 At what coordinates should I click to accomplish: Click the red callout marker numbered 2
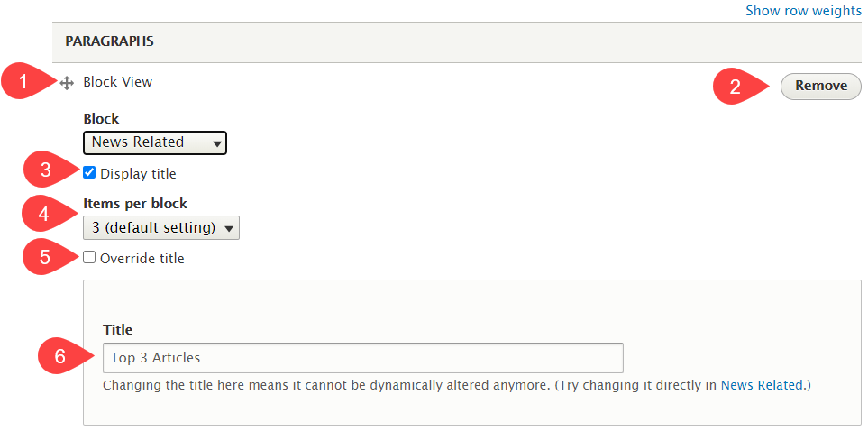tap(735, 87)
